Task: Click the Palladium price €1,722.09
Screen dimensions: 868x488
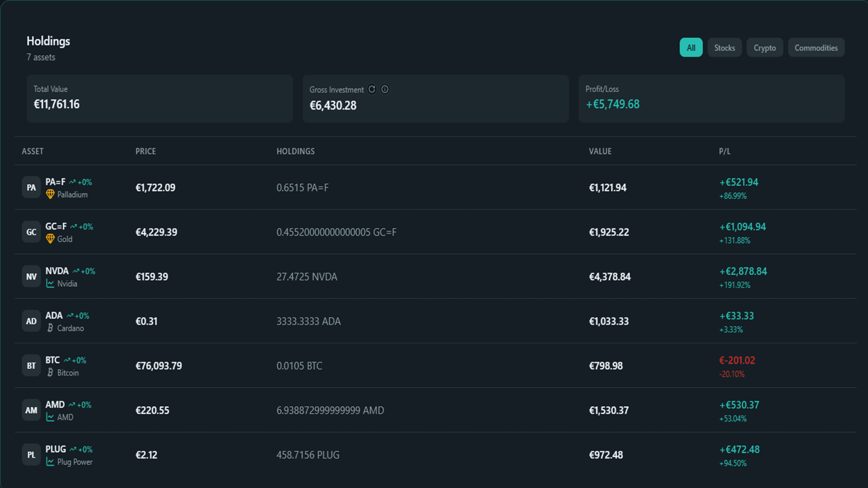Action: click(x=156, y=188)
